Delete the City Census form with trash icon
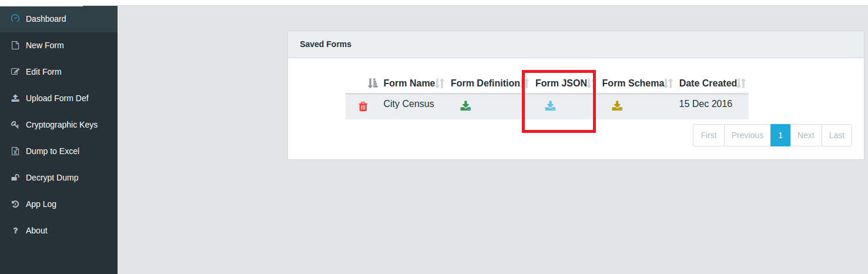868x274 pixels. 363,106
